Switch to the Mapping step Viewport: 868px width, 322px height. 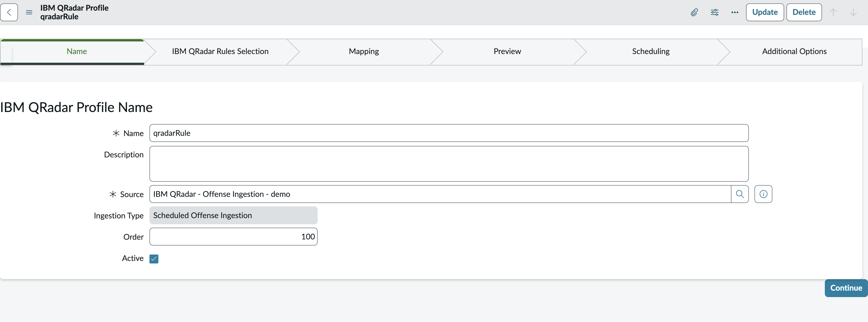coord(364,52)
